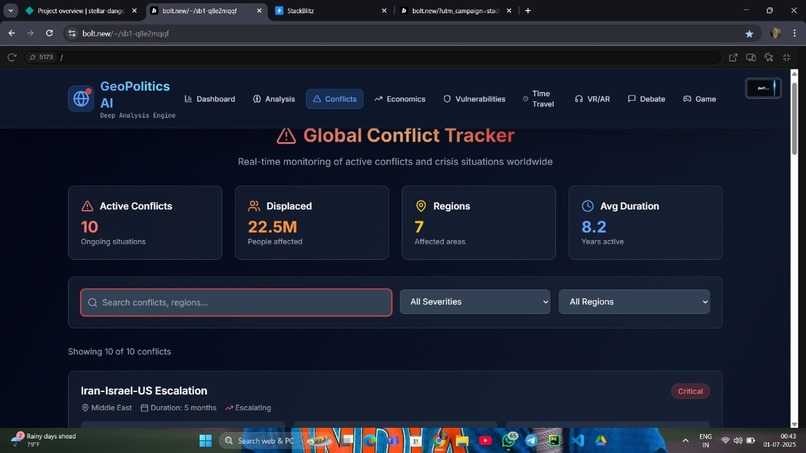
Task: Click the Active Conflicts warning icon
Action: [x=87, y=206]
